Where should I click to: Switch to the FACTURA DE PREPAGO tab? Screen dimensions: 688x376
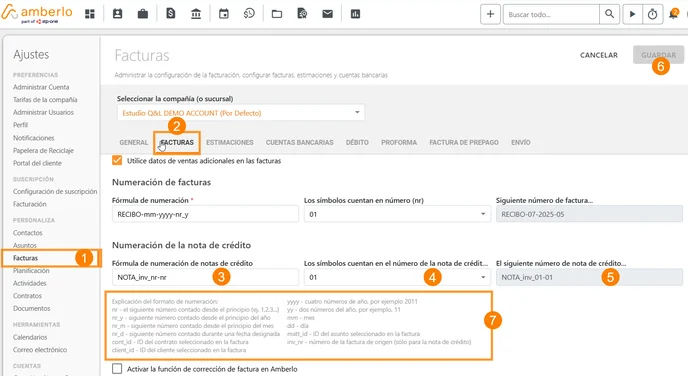coord(464,142)
